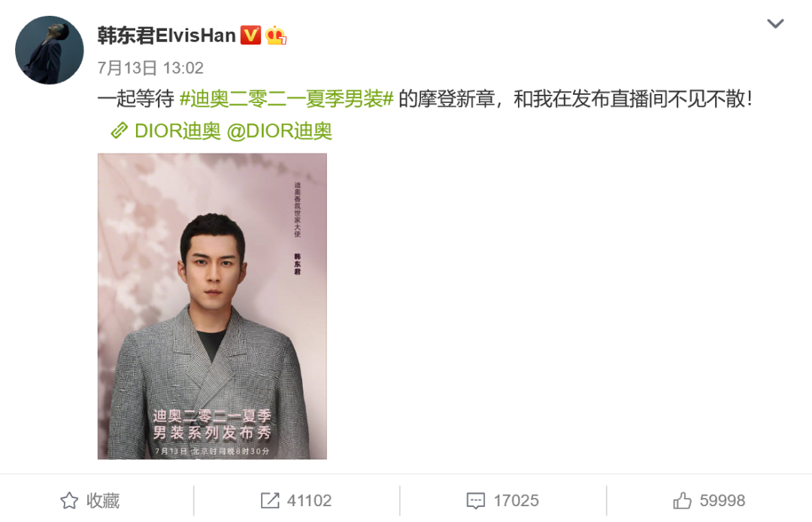Click the star favorite icon
The height and width of the screenshot is (522, 812).
click(69, 501)
